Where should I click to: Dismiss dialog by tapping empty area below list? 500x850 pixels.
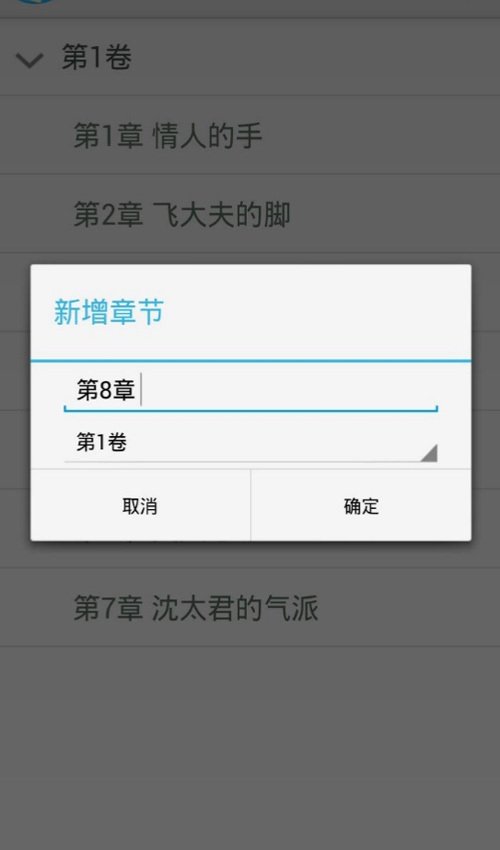pyautogui.click(x=250, y=748)
